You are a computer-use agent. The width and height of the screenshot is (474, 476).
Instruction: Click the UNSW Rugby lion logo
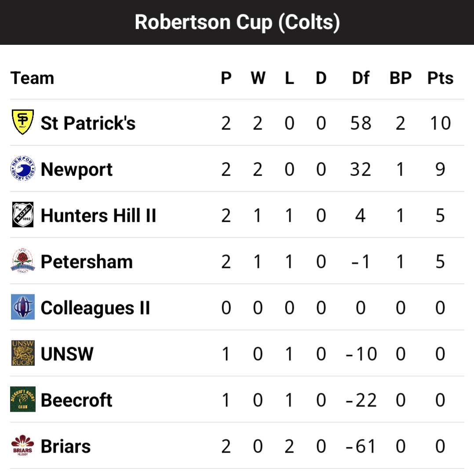click(23, 353)
